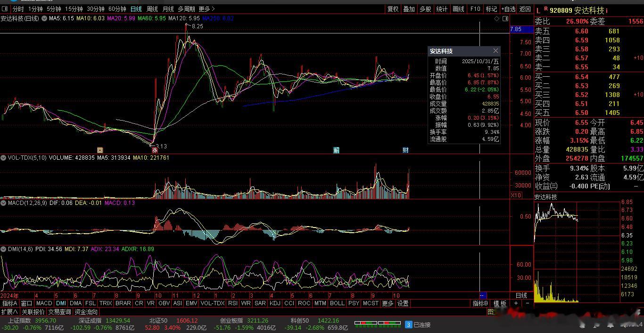The height and width of the screenshot is (333, 644).
Task: Switch indicator to OBV
Action: [164, 303]
